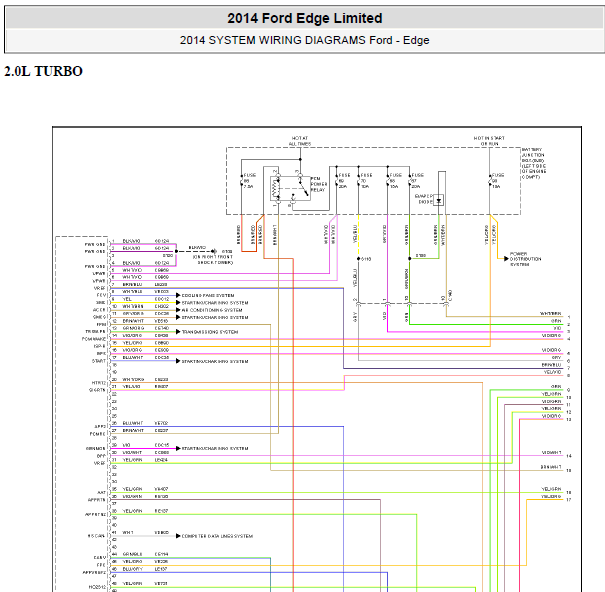Image resolution: width=605 pixels, height=592 pixels.
Task: Click the "TRANSMISSION SYSTEM" reference text
Action: (x=210, y=332)
